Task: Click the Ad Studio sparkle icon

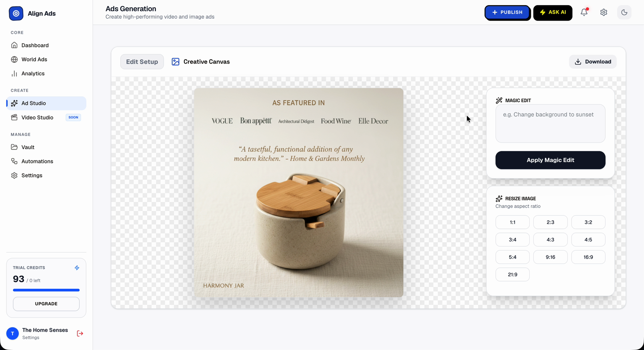Action: [x=14, y=103]
